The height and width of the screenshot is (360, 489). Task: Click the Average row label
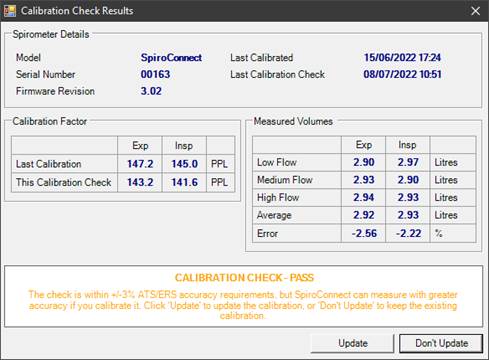pyautogui.click(x=274, y=215)
